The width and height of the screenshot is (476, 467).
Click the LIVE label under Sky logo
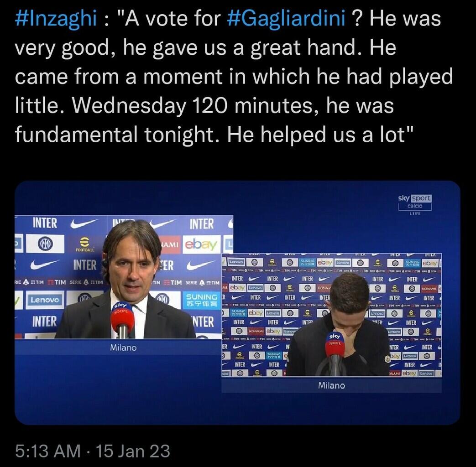[x=414, y=213]
